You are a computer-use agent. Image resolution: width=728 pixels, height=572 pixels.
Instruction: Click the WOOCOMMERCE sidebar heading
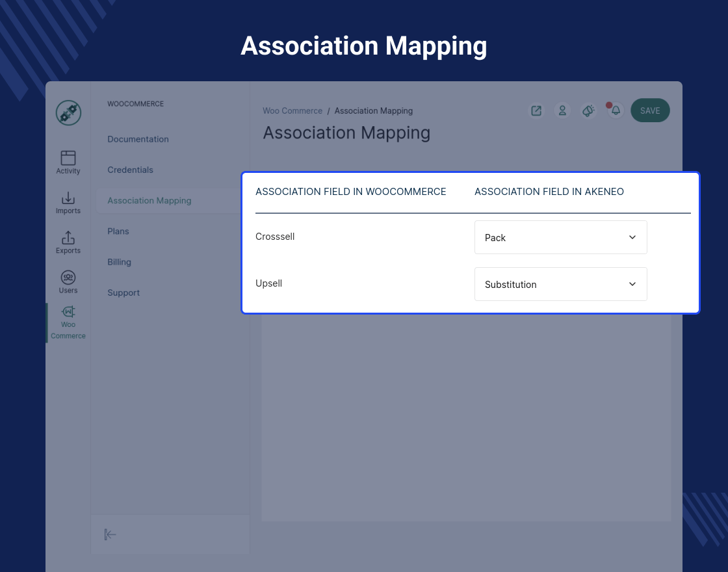[136, 104]
